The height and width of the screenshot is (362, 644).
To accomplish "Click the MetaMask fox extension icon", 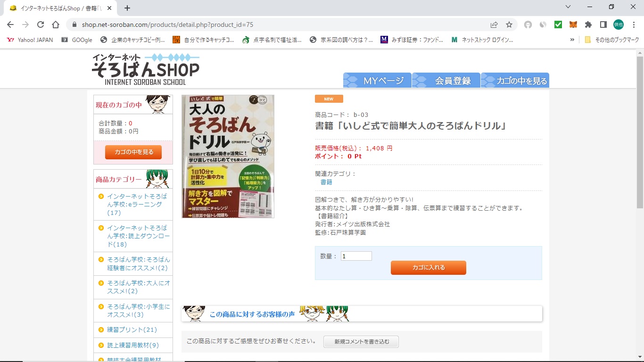I will click(573, 25).
